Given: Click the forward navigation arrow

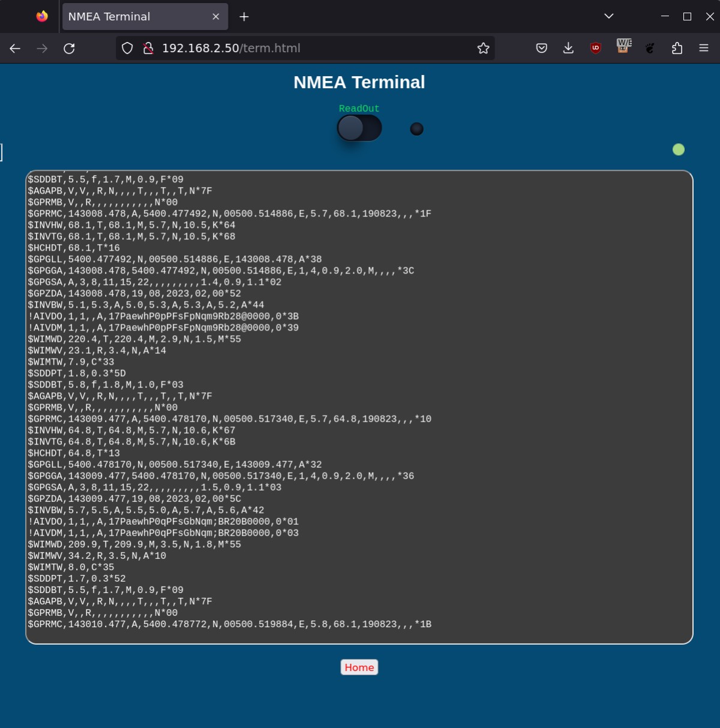Looking at the screenshot, I should tap(42, 49).
